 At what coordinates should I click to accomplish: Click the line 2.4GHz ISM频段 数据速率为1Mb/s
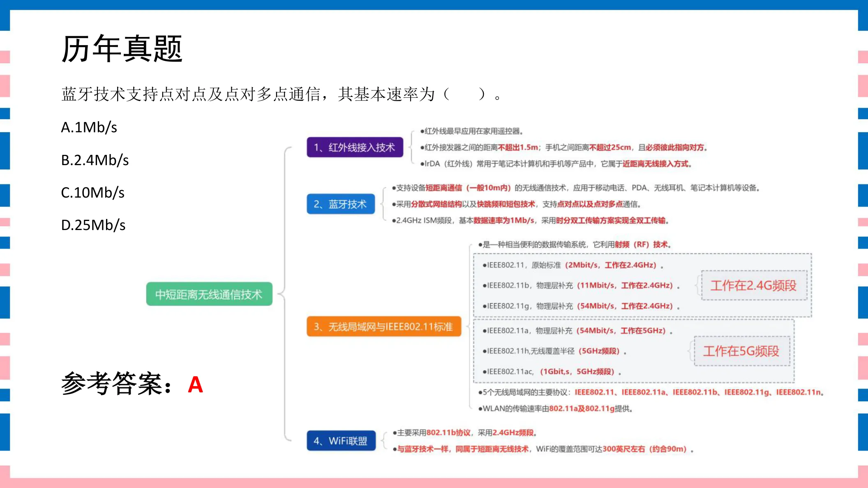click(x=530, y=221)
